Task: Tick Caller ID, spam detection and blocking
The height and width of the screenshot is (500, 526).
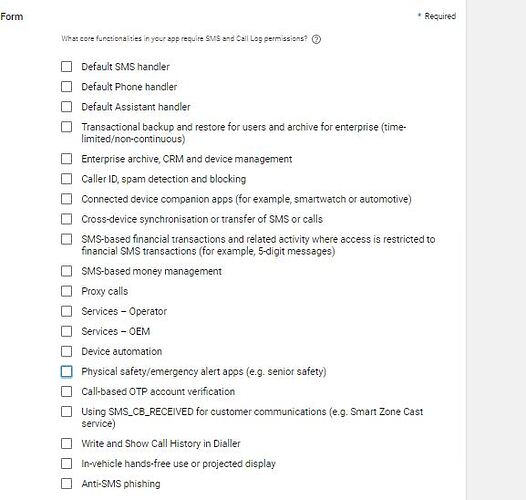Action: click(66, 179)
